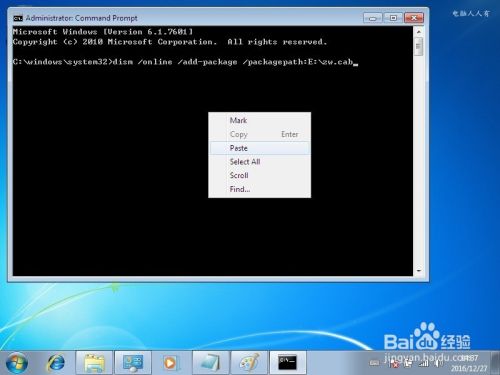
Task: Select Mark from the context menu
Action: [x=259, y=120]
